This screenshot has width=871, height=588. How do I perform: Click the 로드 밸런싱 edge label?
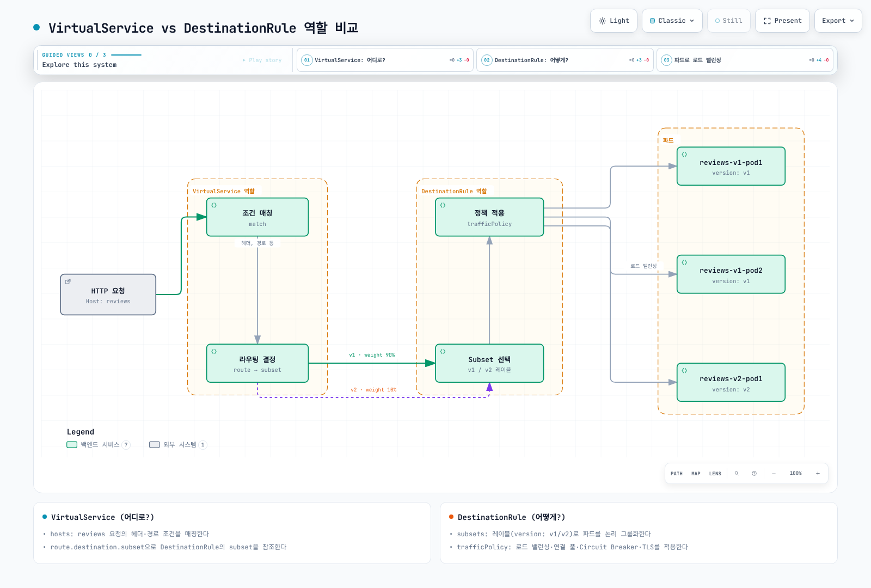(x=643, y=266)
